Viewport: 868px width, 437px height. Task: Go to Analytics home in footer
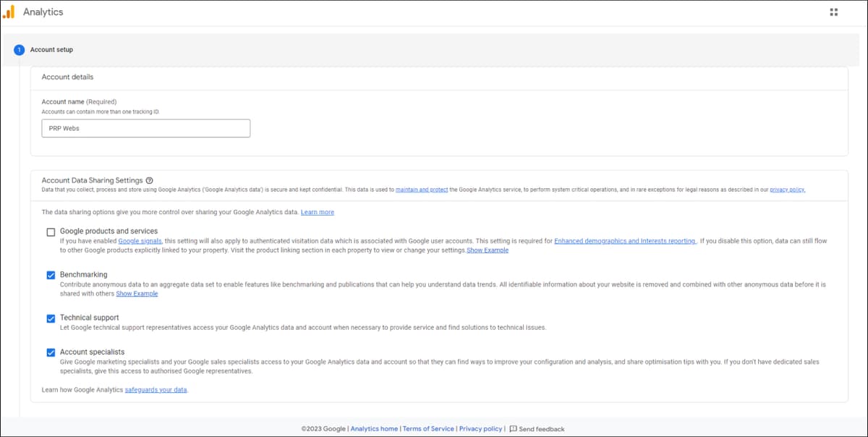click(374, 429)
